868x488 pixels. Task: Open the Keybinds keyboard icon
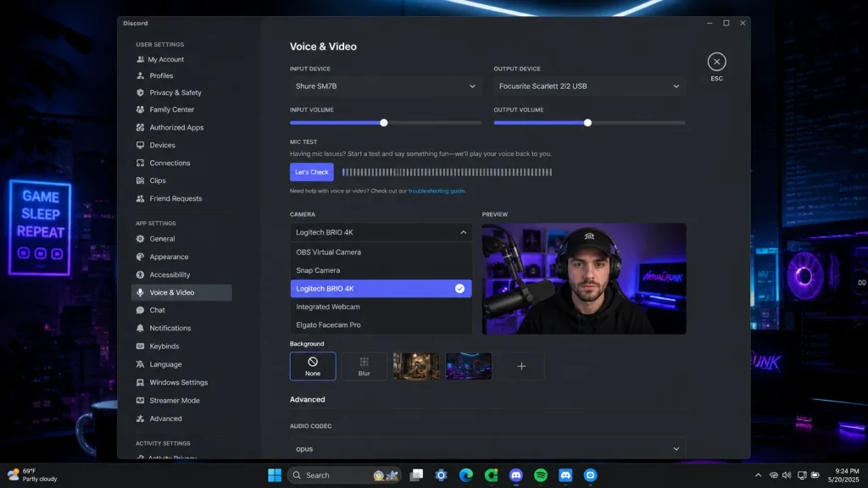[140, 347]
